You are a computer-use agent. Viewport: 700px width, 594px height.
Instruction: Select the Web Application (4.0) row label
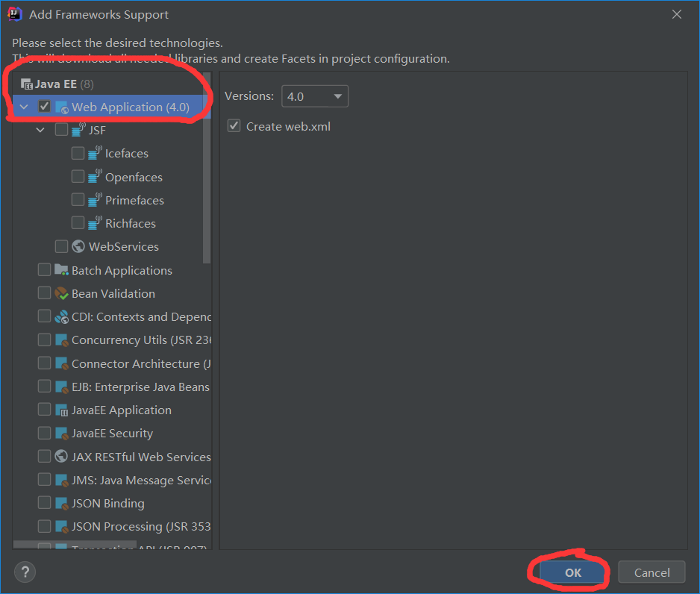click(x=131, y=107)
